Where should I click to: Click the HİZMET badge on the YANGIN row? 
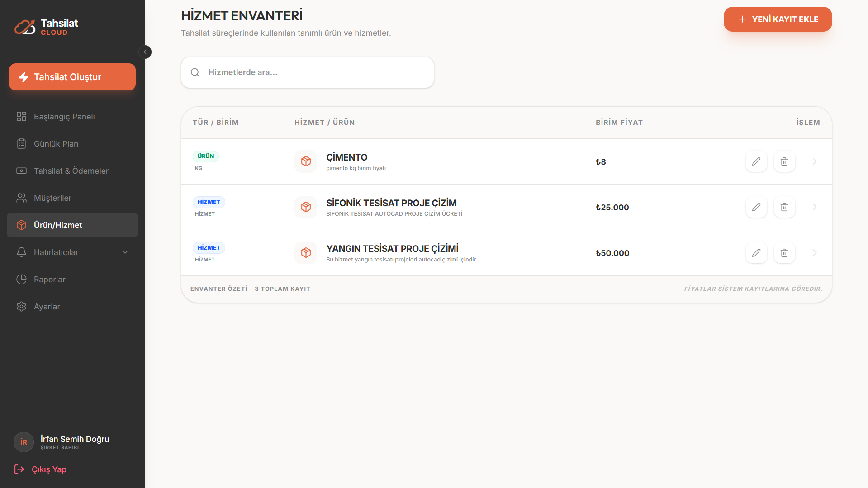209,248
